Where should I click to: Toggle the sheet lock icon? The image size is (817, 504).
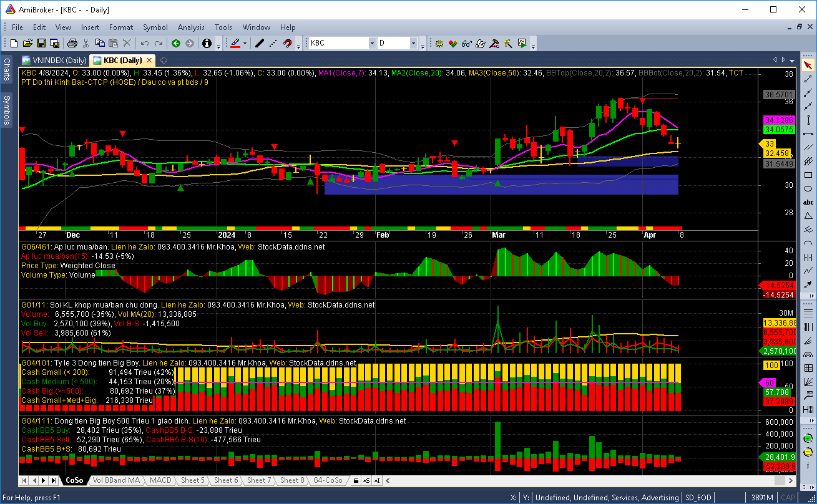[x=356, y=481]
